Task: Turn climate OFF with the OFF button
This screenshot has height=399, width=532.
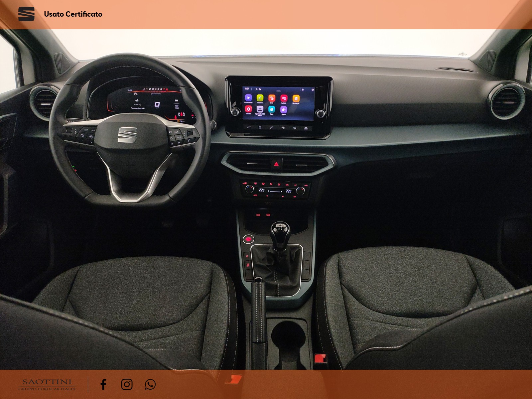Action: (295, 197)
